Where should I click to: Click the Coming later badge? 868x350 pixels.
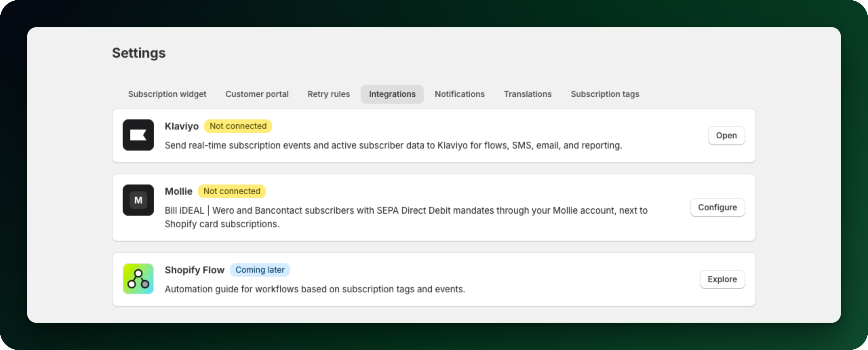pos(260,270)
